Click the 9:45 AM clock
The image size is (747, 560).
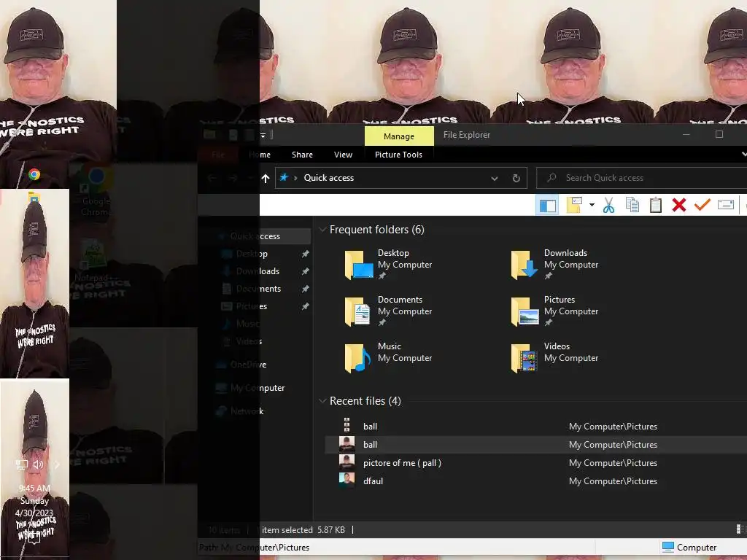pos(34,488)
